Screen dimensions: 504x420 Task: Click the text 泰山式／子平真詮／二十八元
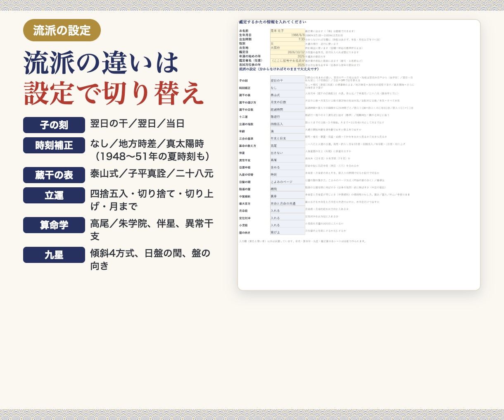click(x=152, y=174)
